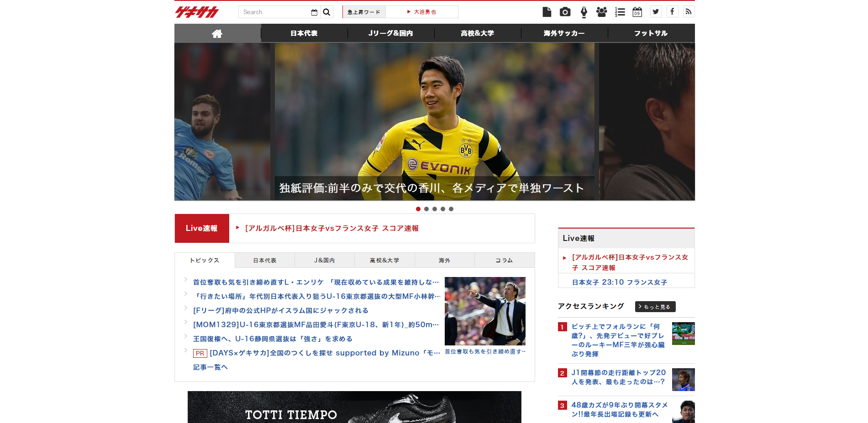Click the search magnifier icon
The image size is (868, 423).
(326, 12)
